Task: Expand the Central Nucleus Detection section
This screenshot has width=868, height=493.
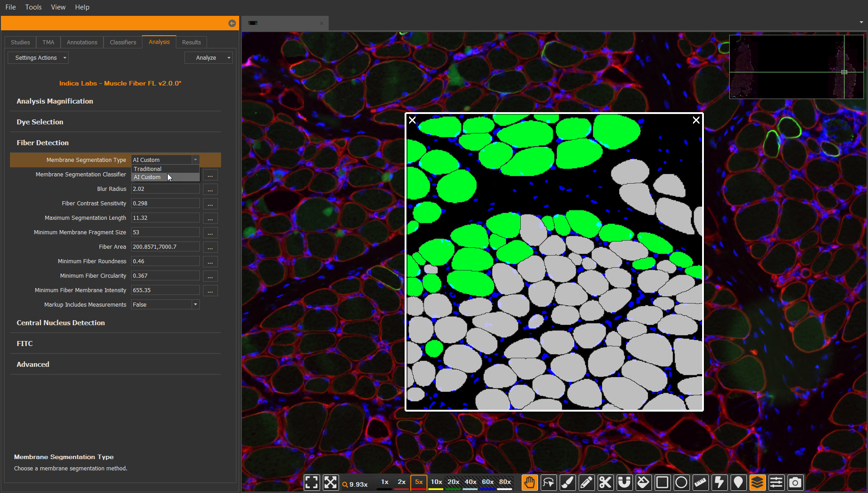Action: pyautogui.click(x=61, y=323)
